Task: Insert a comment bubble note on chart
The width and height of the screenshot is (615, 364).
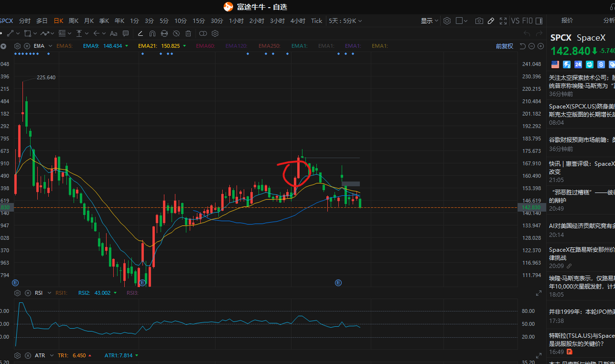Action: (x=126, y=33)
